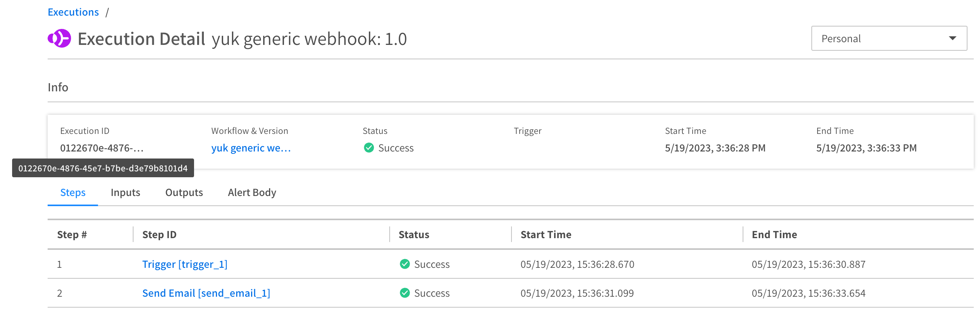This screenshot has height=317, width=980.
Task: Click the Personal dropdown arrow
Action: pyautogui.click(x=952, y=38)
